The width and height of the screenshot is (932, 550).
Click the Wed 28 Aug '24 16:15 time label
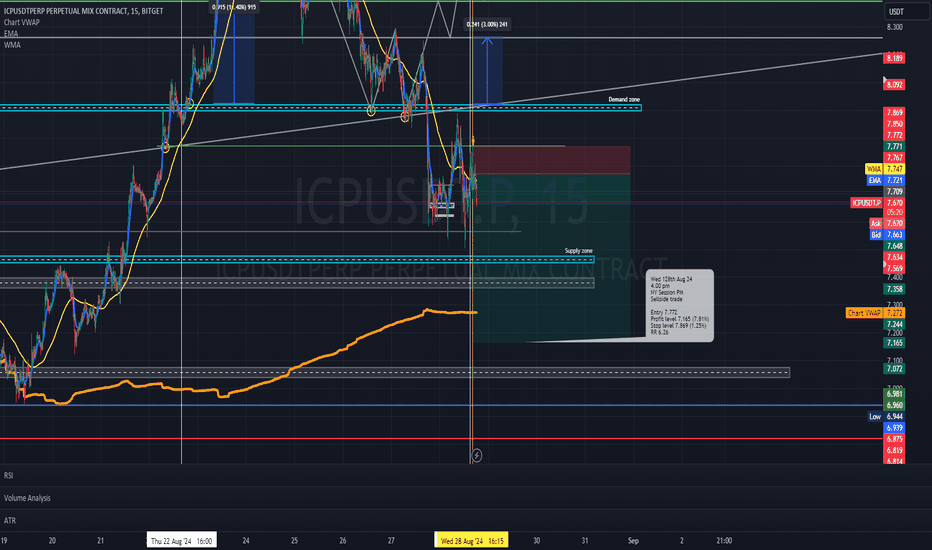pyautogui.click(x=471, y=540)
